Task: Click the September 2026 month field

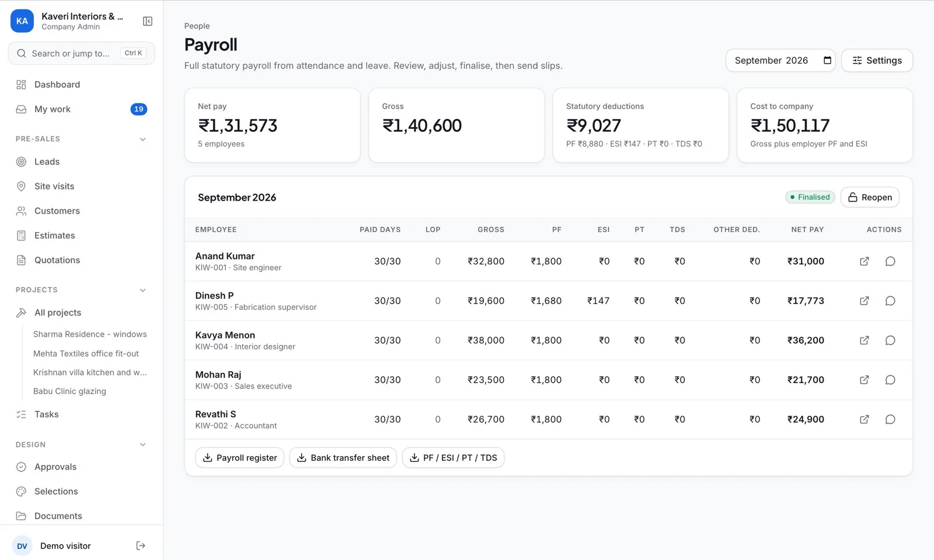Action: click(x=780, y=61)
